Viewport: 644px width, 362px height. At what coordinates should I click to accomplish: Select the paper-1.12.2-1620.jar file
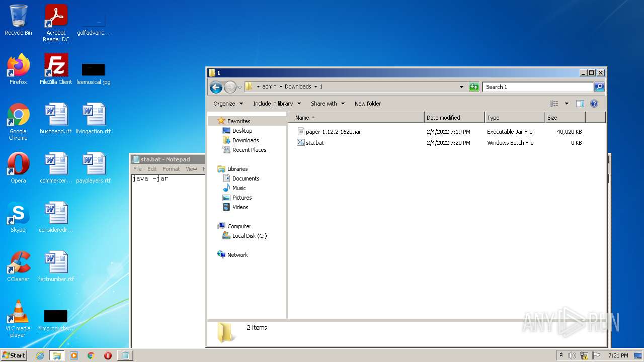click(333, 132)
